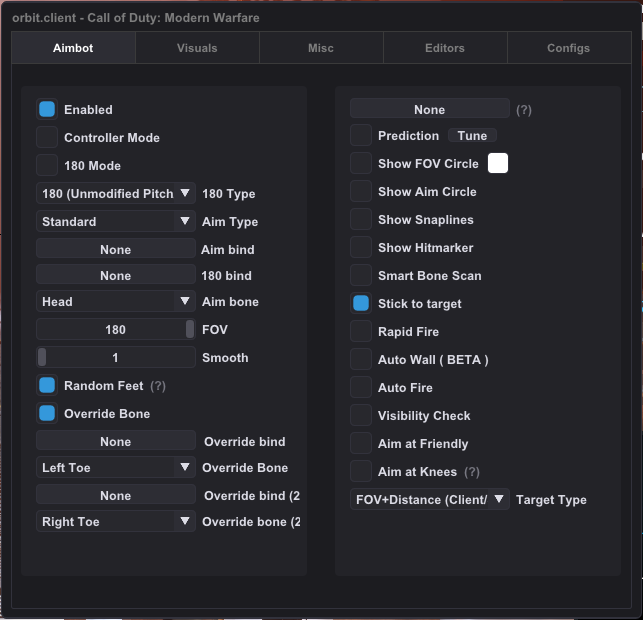The width and height of the screenshot is (643, 620).
Task: Click the Tune button next to Prediction
Action: 472,136
